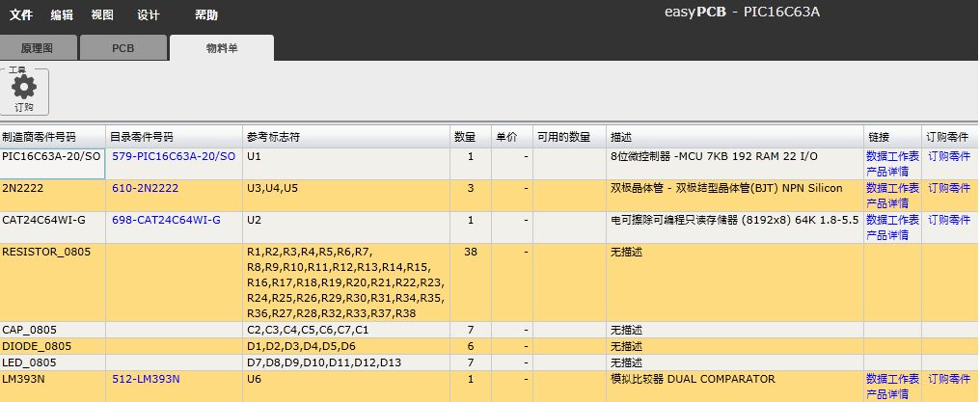Open 数据工作表 link for PIC16C63A-20/SO
The height and width of the screenshot is (402, 980).
892,156
